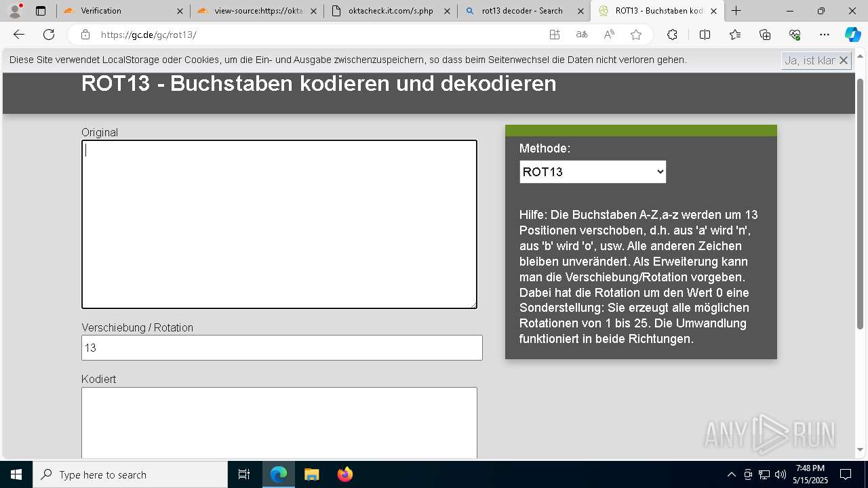Click into the Kodiert text area
868x488 pixels.
(x=279, y=423)
